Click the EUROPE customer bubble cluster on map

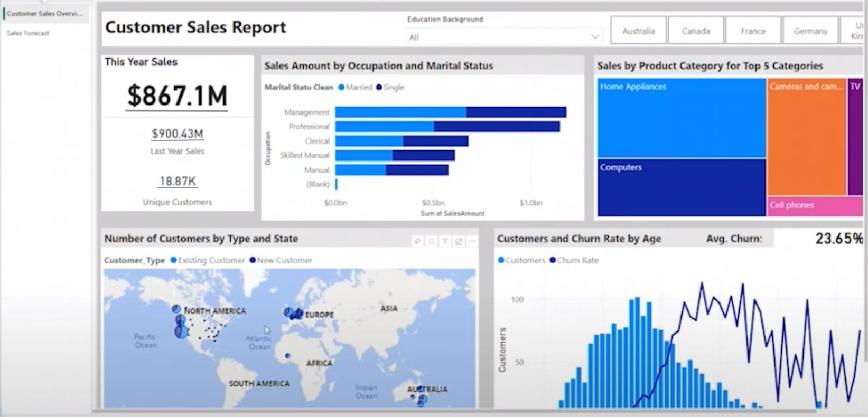pos(294,314)
